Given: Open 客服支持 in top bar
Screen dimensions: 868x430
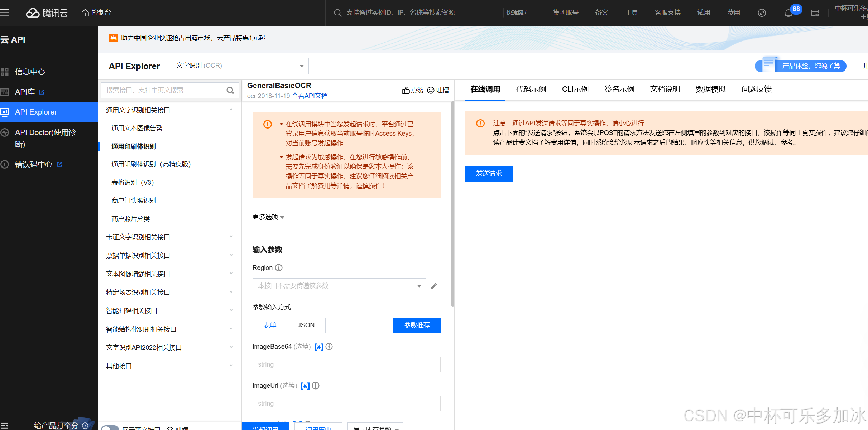Looking at the screenshot, I should pyautogui.click(x=667, y=13).
